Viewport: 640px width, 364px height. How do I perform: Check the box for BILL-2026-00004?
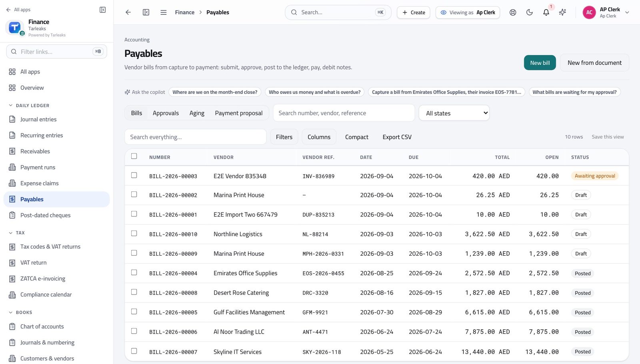click(134, 273)
